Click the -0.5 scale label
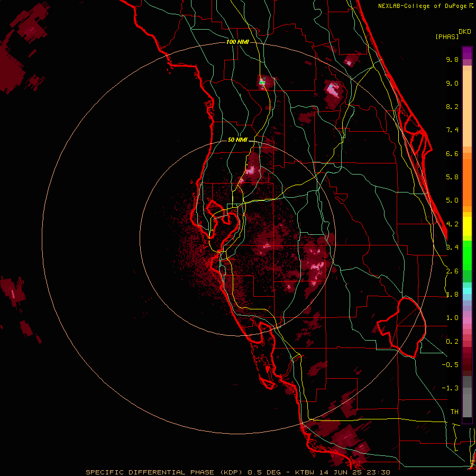 [450, 365]
